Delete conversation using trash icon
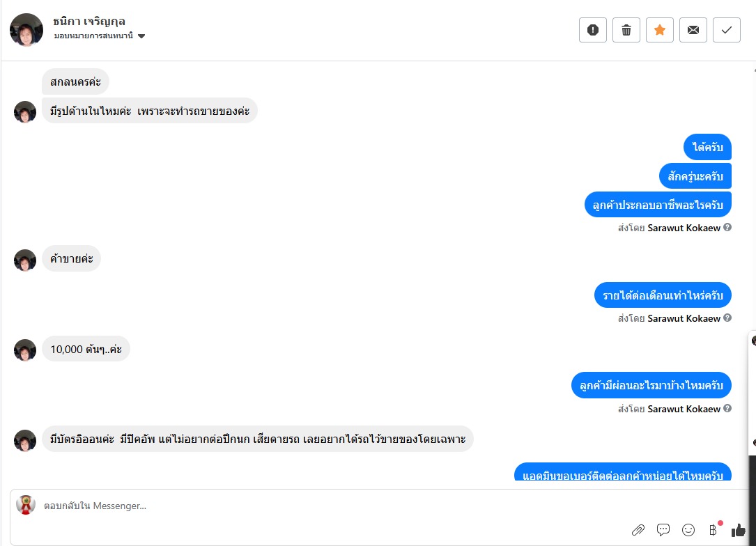This screenshot has height=546, width=756. click(x=626, y=30)
